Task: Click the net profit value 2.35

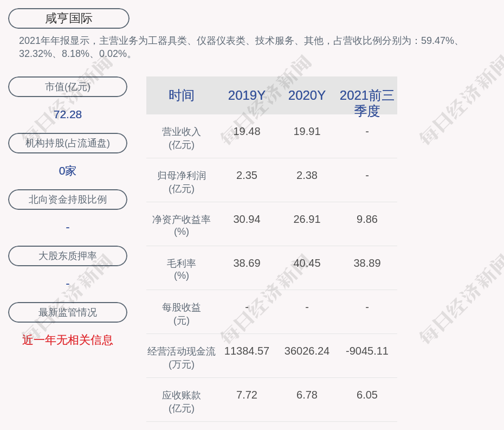Action: click(x=247, y=175)
